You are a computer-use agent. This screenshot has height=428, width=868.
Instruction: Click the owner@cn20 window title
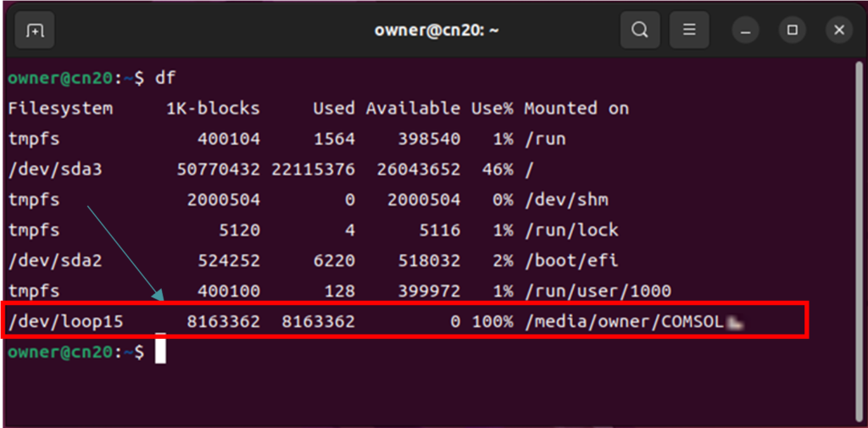click(436, 31)
